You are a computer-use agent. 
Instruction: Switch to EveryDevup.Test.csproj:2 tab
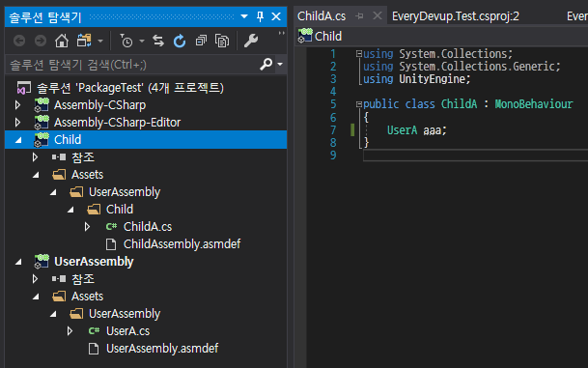coord(456,16)
